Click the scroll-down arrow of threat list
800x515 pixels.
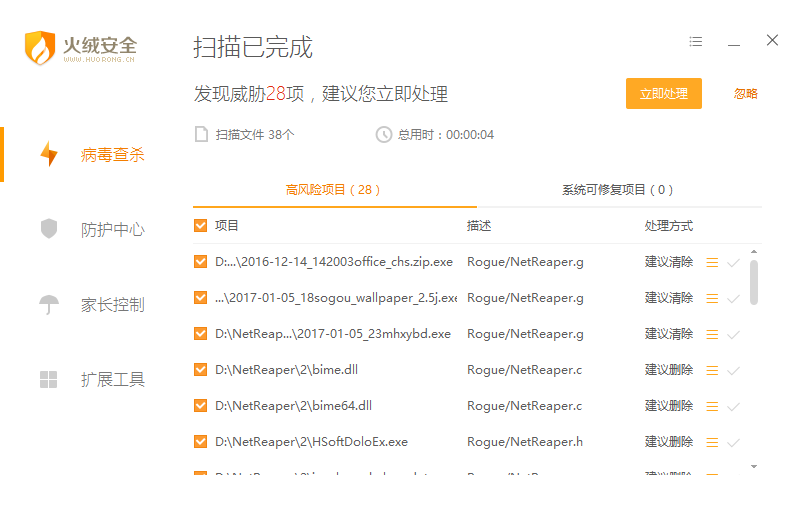753,466
